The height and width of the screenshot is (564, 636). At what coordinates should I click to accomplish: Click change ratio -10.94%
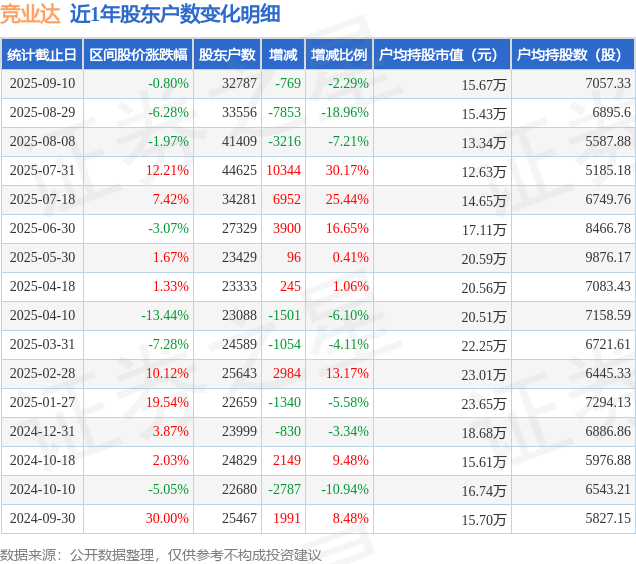(345, 489)
